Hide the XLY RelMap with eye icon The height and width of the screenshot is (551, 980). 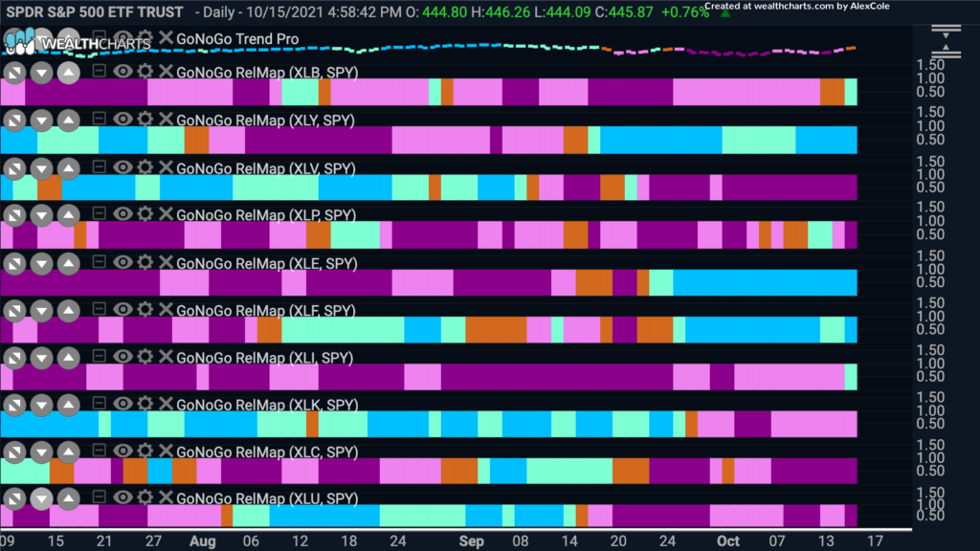[122, 120]
